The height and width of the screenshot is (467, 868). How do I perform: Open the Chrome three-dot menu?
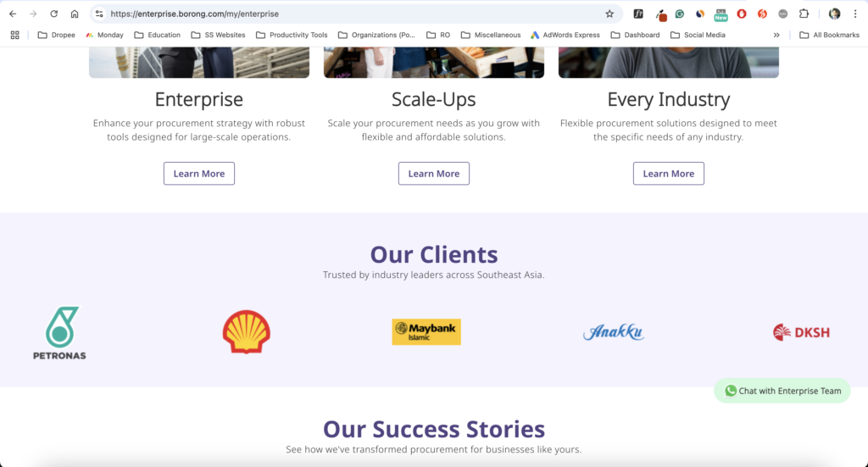(855, 14)
